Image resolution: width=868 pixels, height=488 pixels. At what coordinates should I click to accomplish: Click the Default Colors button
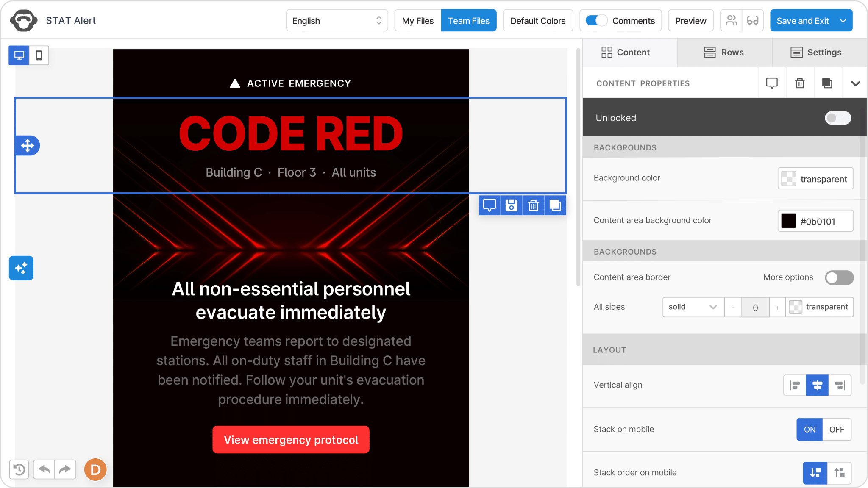538,21
